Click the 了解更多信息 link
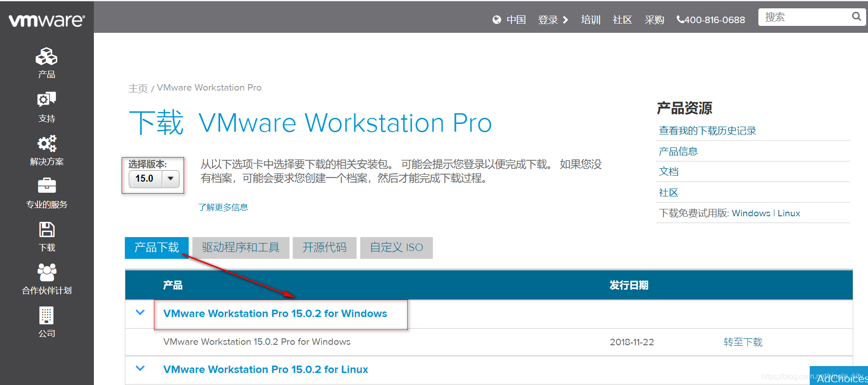Image resolution: width=868 pixels, height=385 pixels. 223,207
